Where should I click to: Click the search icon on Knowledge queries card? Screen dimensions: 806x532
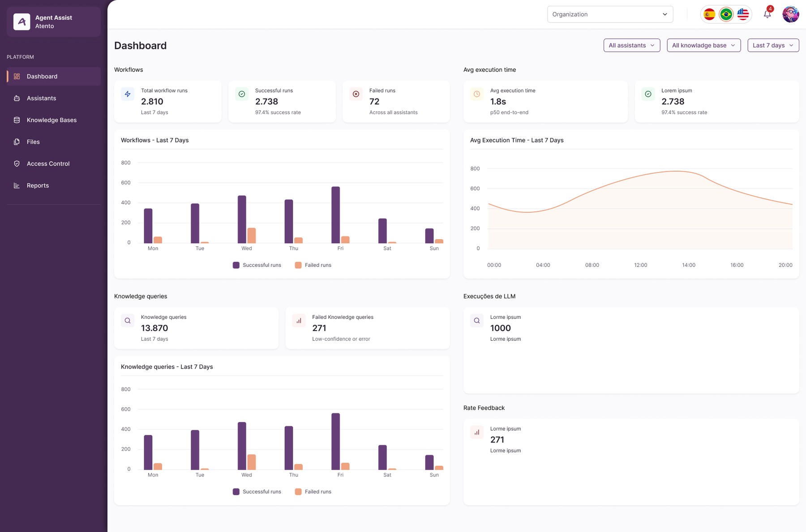(128, 321)
